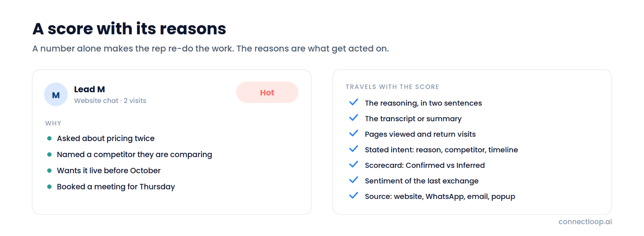Click the Lead M avatar circle
Image resolution: width=644 pixels, height=236 pixels.
(56, 94)
